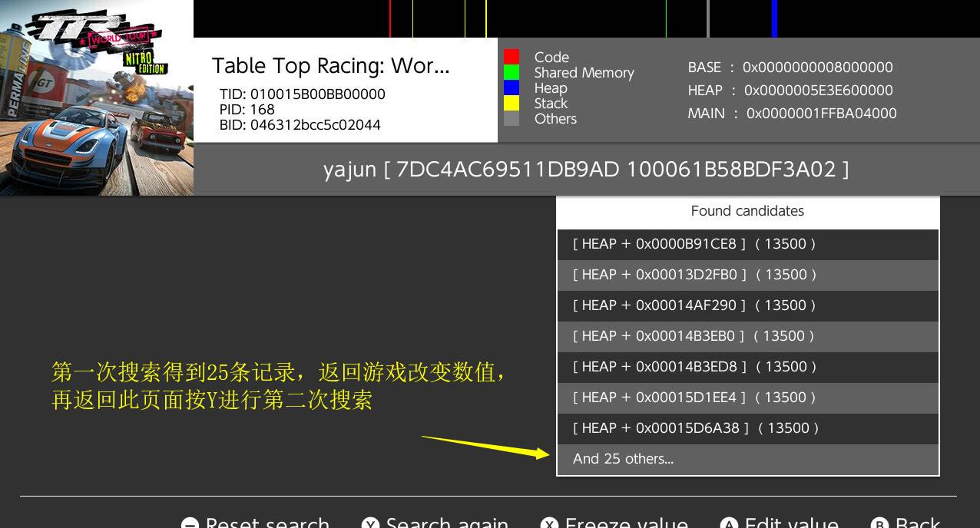Viewport: 980px width, 528px height.
Task: Click the Heap legend label
Action: (551, 88)
